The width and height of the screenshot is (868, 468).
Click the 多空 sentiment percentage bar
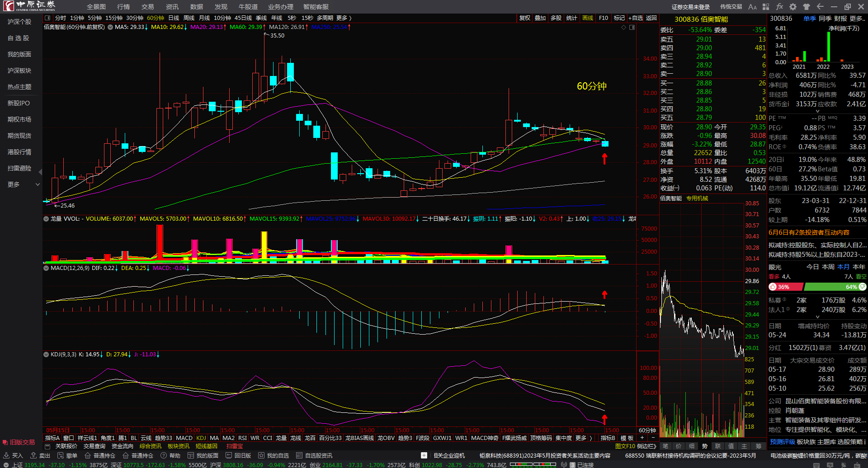click(x=817, y=287)
